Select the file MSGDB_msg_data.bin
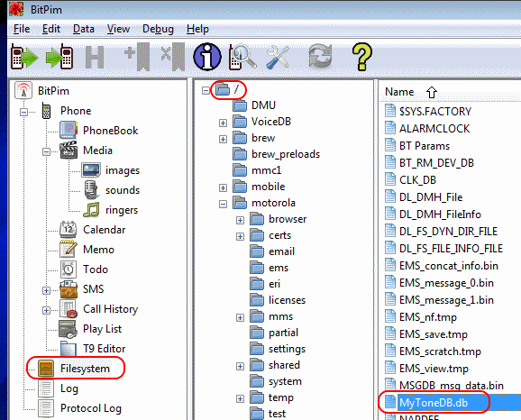 (452, 386)
